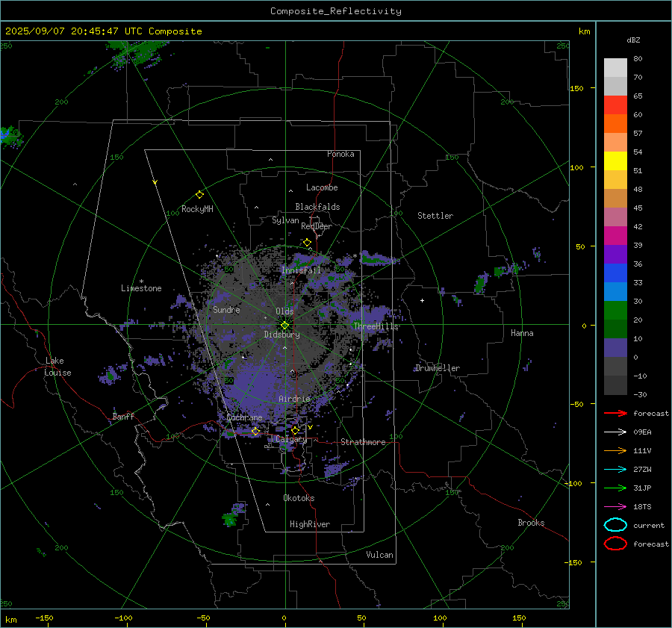Click the Innisfail town label
The width and height of the screenshot is (672, 628).
point(301,270)
